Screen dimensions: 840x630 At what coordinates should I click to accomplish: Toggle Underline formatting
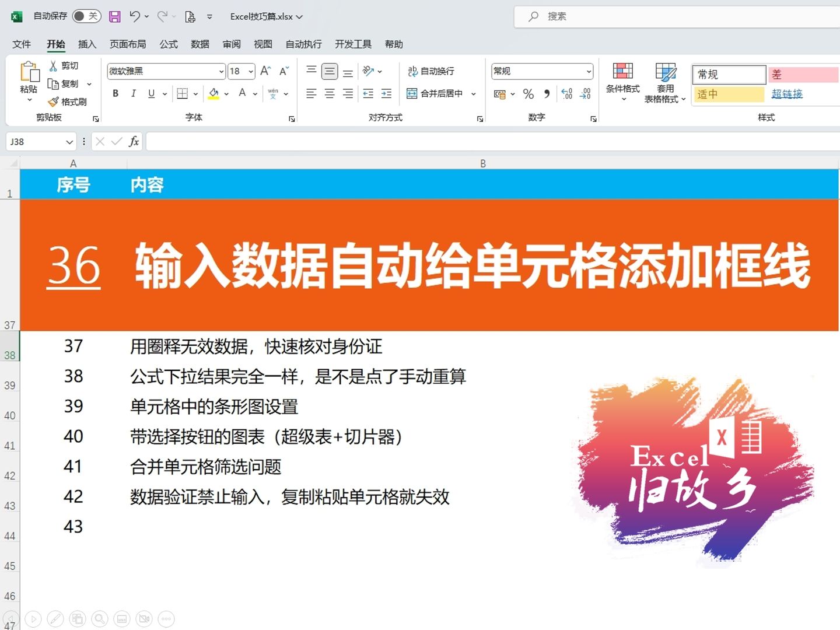point(152,93)
